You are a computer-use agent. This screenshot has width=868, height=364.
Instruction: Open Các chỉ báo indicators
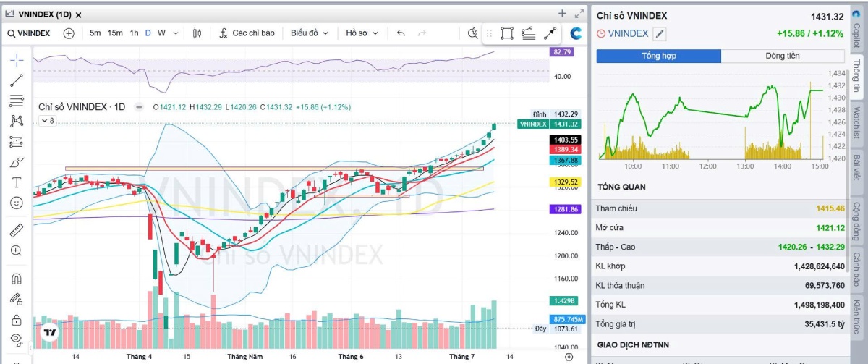pos(247,33)
